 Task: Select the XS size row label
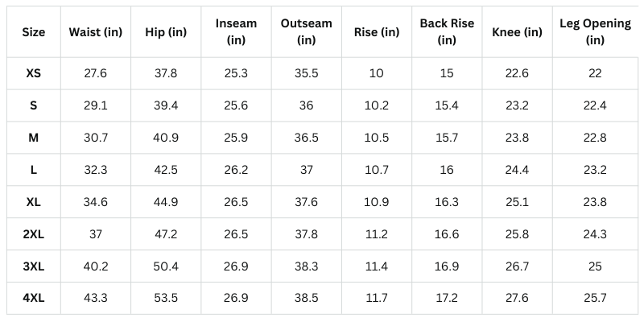coord(34,73)
